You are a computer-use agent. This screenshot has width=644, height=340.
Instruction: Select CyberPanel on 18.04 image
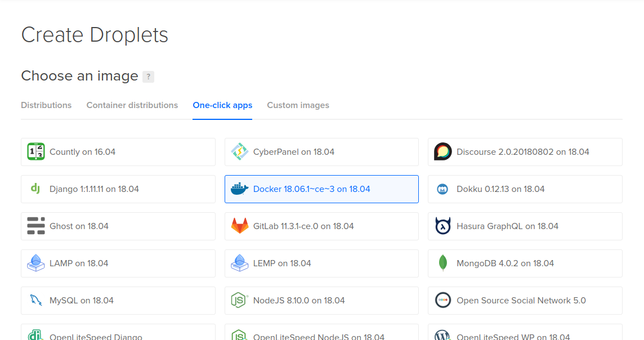click(x=321, y=152)
